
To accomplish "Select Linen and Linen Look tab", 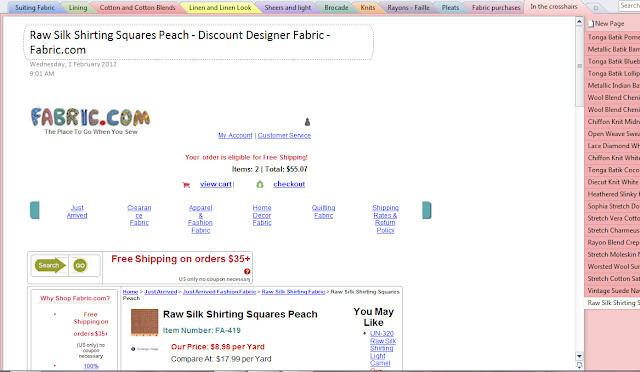I will (220, 7).
